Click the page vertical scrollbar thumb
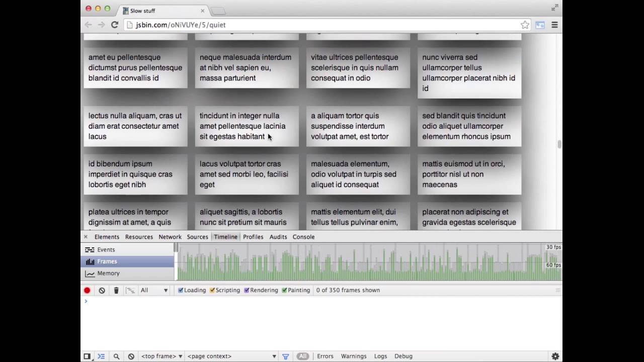The width and height of the screenshot is (644, 362). pos(559,144)
